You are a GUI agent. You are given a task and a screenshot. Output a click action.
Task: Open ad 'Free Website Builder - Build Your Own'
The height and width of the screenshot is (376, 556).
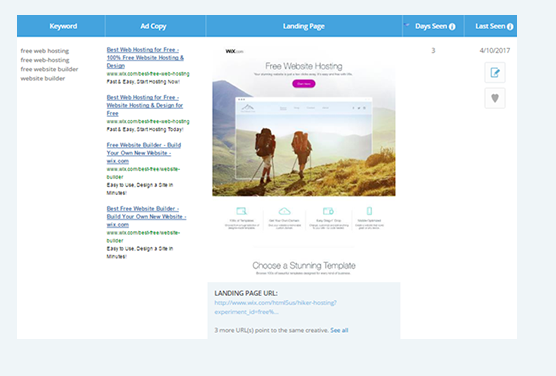click(144, 153)
